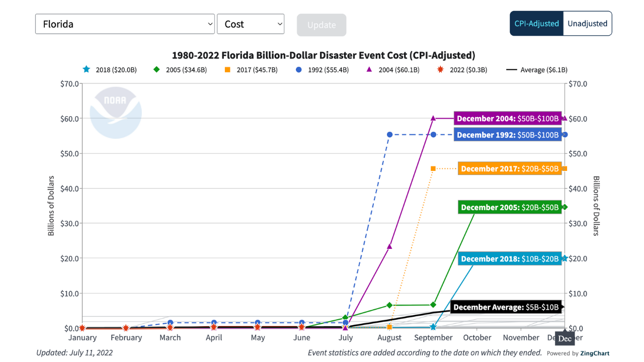Click the 2018 blue star legend icon
This screenshot has width=644, height=362.
click(87, 69)
